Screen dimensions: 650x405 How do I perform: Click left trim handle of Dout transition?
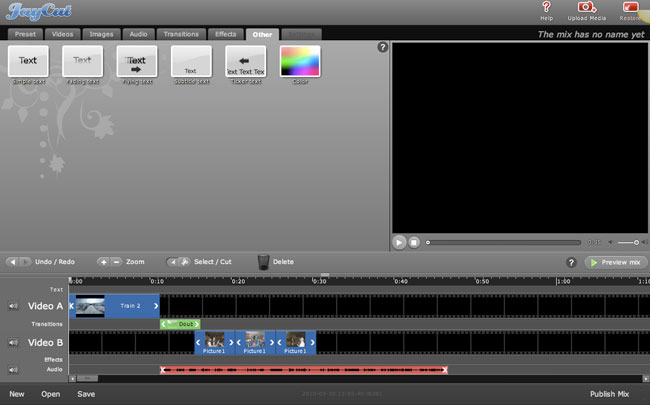163,324
